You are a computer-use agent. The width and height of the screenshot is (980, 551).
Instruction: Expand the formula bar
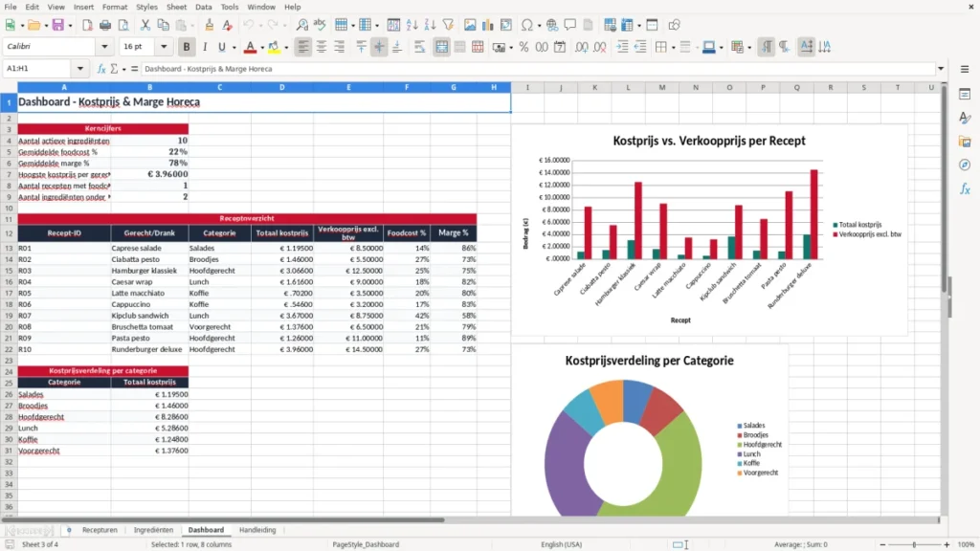tap(941, 69)
